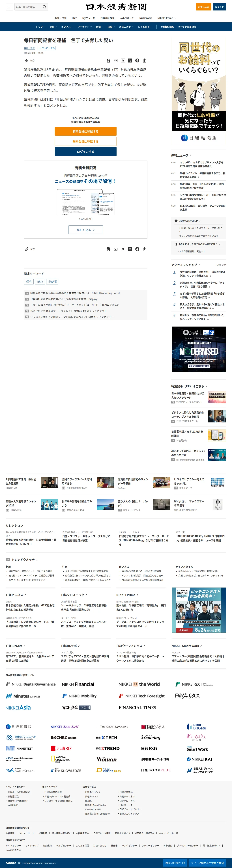
Task: Open the 速報ニュース section heading
Action: tap(181, 155)
